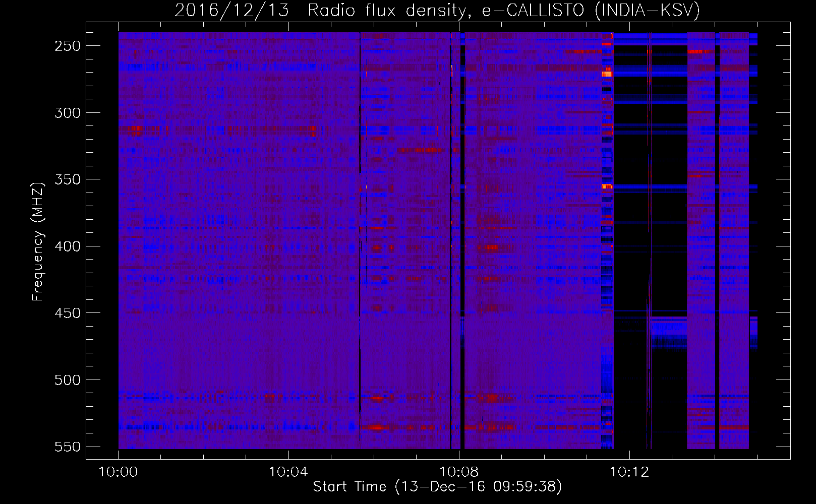Click the 10:12 time tick label
This screenshot has width=816, height=504.
(x=629, y=472)
